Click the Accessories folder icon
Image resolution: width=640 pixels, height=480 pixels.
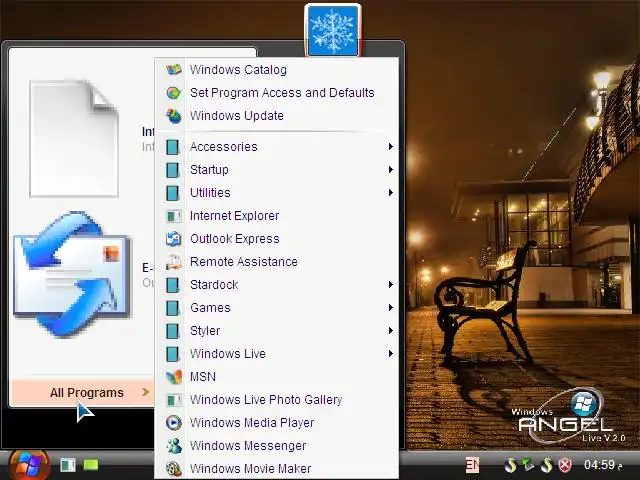tap(173, 147)
